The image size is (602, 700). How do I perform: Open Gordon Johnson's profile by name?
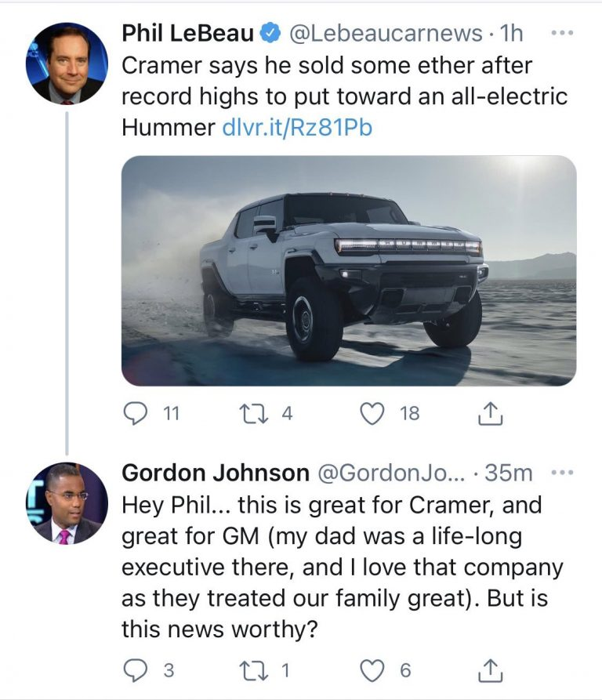216,473
